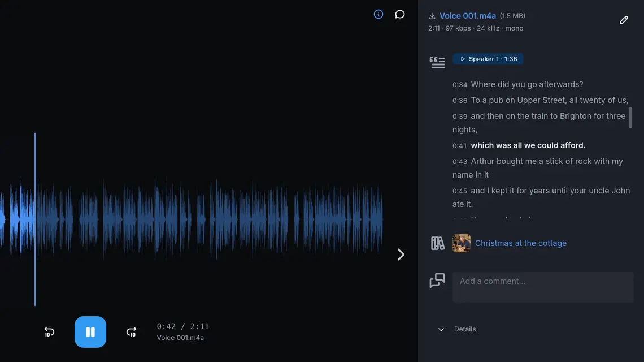Screen dimensions: 644x362
Task: Click the audio info '2:11 · 97 kbps' text
Action: pyautogui.click(x=476, y=28)
